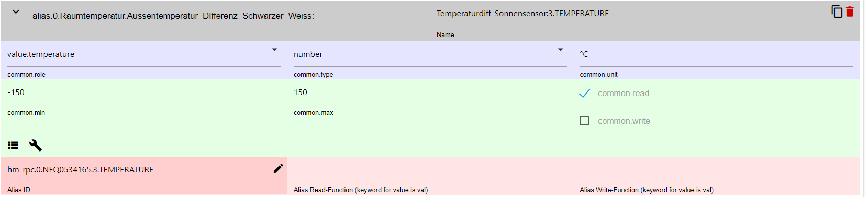Viewport: 868px width, 197px height.
Task: Enable the common.write checkbox
Action: pyautogui.click(x=584, y=121)
